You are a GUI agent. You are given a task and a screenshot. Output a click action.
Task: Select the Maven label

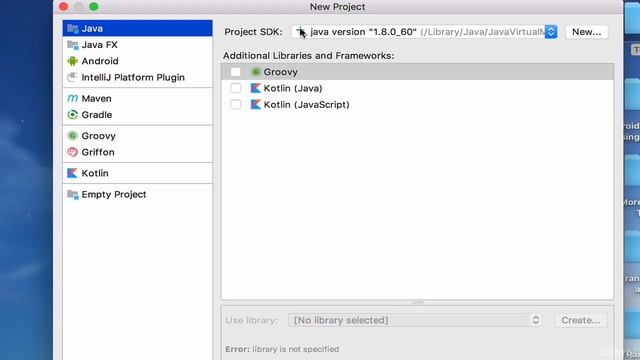96,98
